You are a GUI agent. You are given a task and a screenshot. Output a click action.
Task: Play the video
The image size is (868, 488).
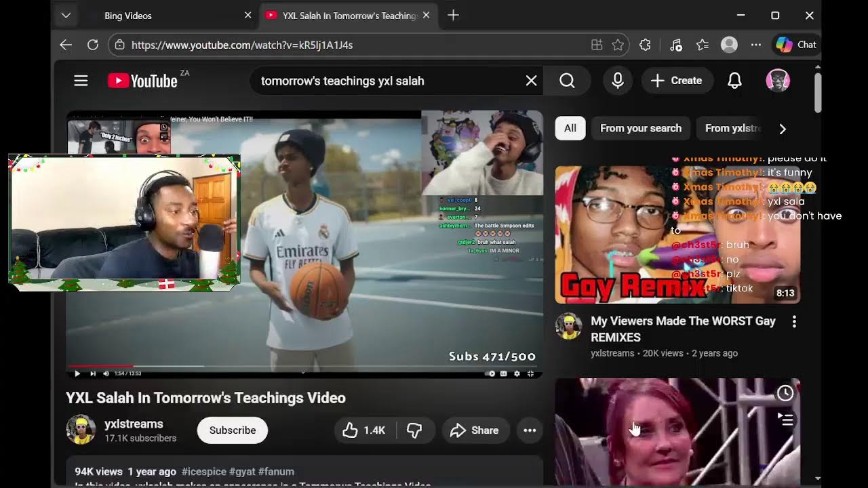(x=77, y=373)
